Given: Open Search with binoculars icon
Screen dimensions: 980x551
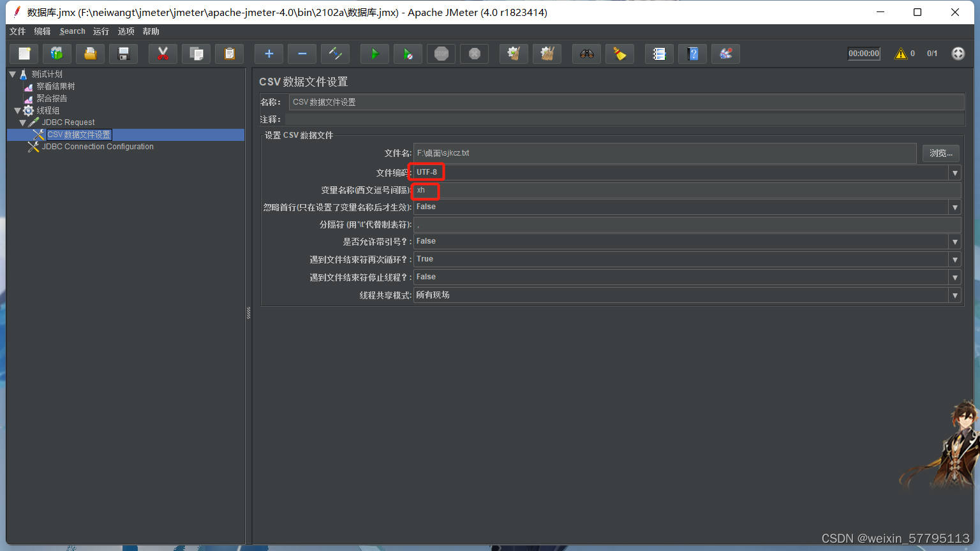Looking at the screenshot, I should [x=586, y=54].
